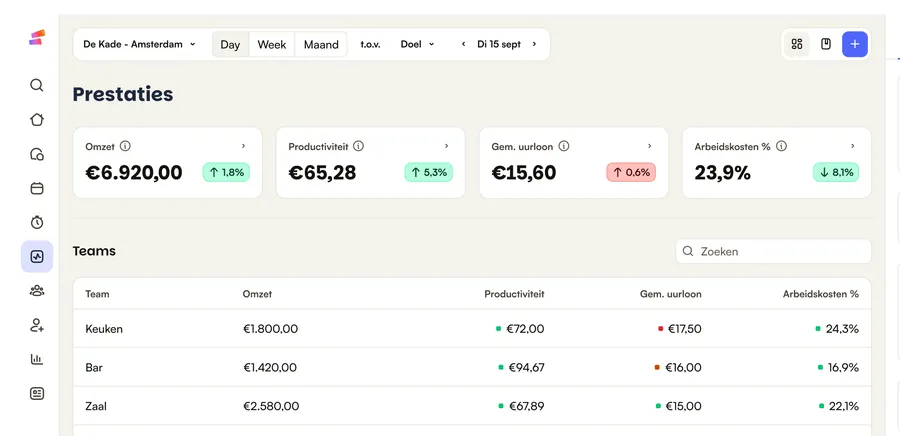Expand the Arbeidskosten % card chevron
Screen dimensions: 900x436
pyautogui.click(x=853, y=146)
